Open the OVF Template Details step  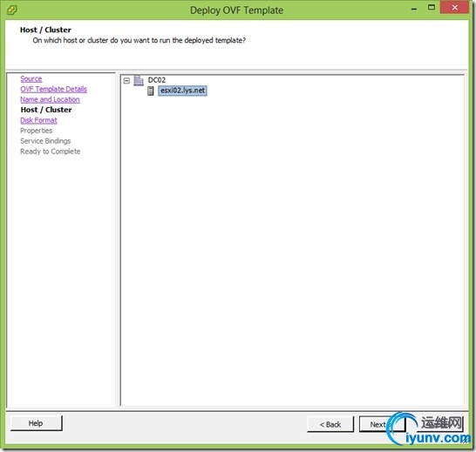54,89
